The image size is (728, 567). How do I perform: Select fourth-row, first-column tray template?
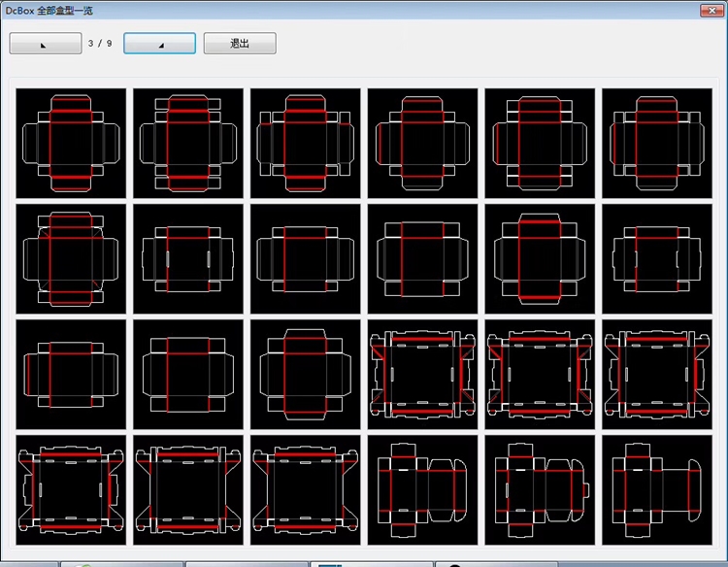(71, 490)
